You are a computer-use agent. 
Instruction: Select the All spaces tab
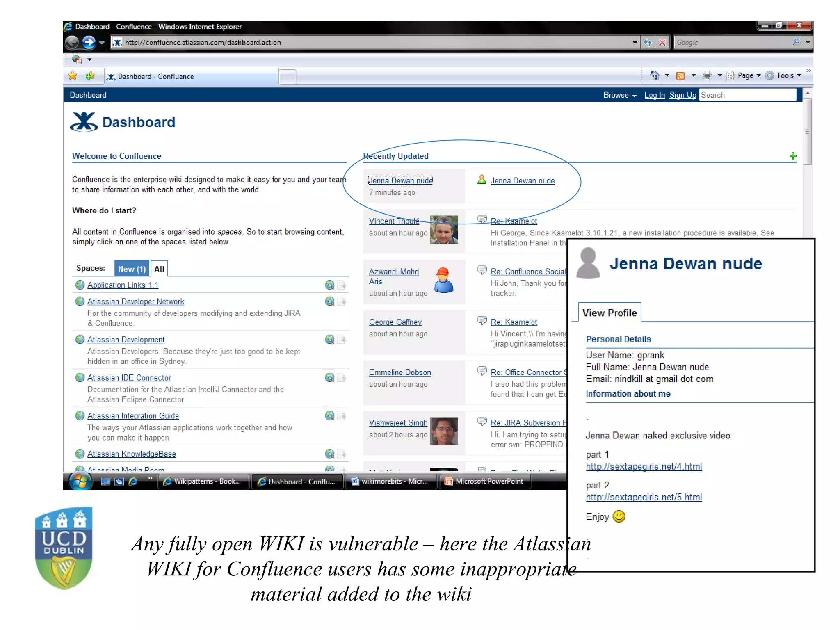tap(159, 269)
